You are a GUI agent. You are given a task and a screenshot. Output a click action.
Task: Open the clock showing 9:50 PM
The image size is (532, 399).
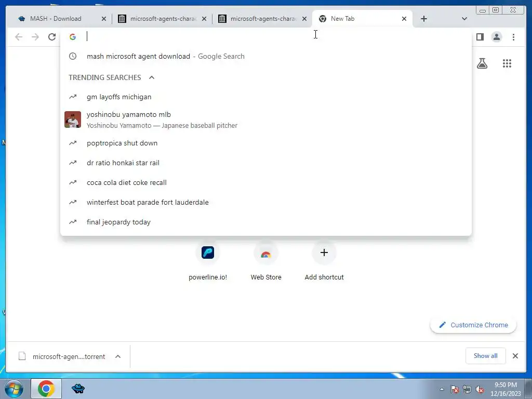(506, 389)
